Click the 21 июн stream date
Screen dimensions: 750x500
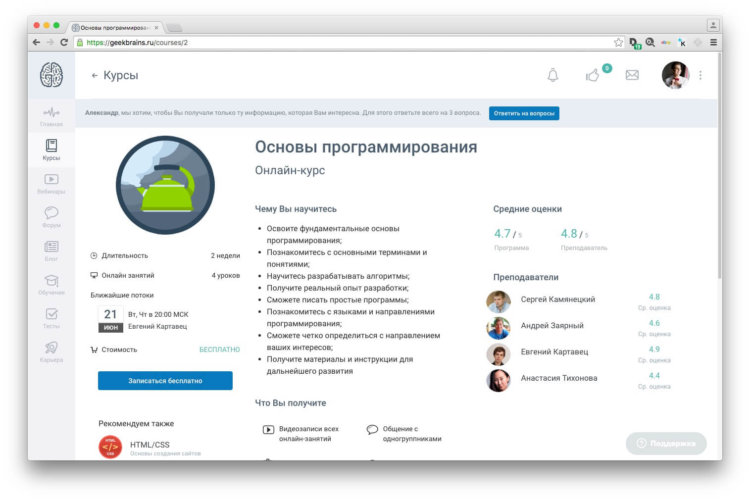point(110,320)
